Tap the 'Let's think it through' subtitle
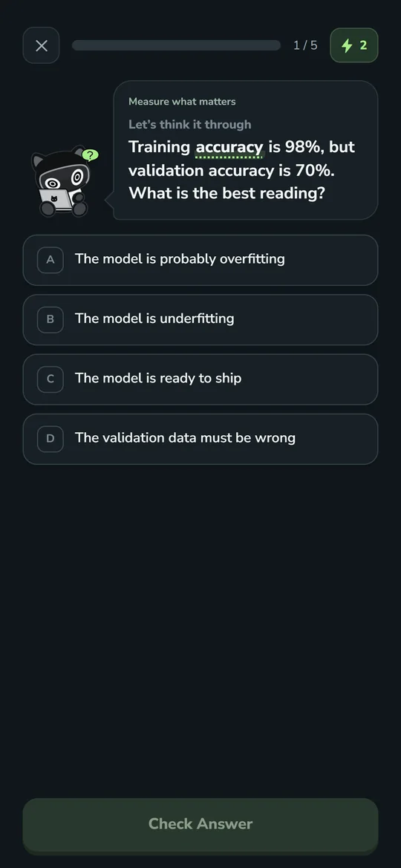Viewport: 401px width, 868px height. pyautogui.click(x=190, y=125)
